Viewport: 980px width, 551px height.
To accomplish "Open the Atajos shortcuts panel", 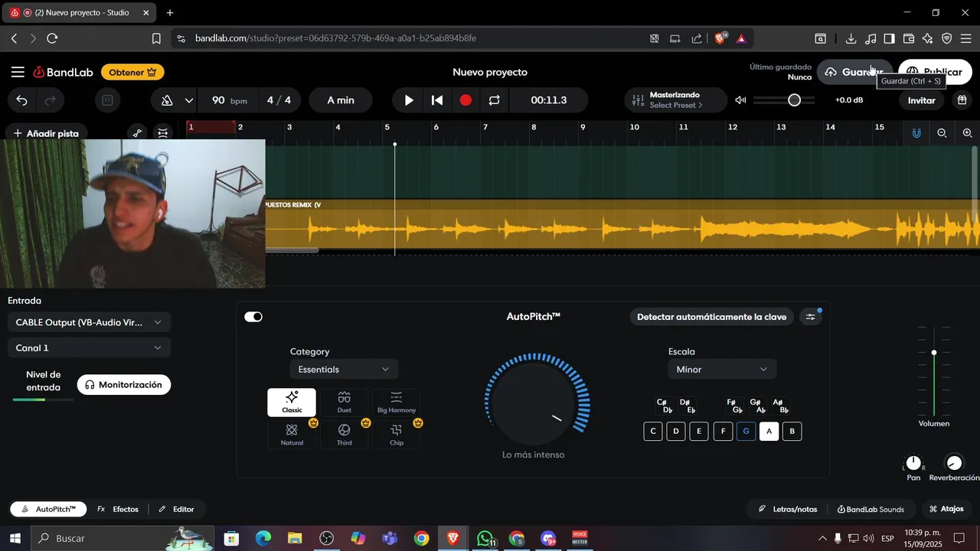I will point(946,510).
